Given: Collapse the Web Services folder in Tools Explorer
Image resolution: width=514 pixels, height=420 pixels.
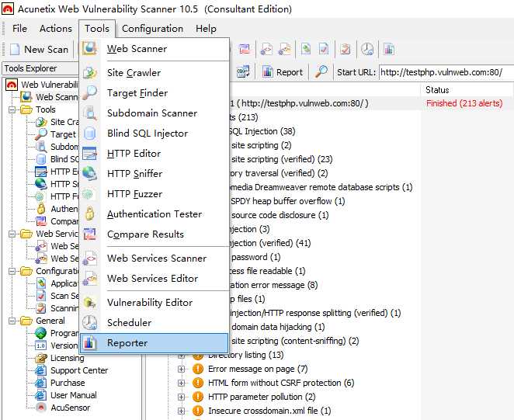Looking at the screenshot, I should (x=12, y=234).
